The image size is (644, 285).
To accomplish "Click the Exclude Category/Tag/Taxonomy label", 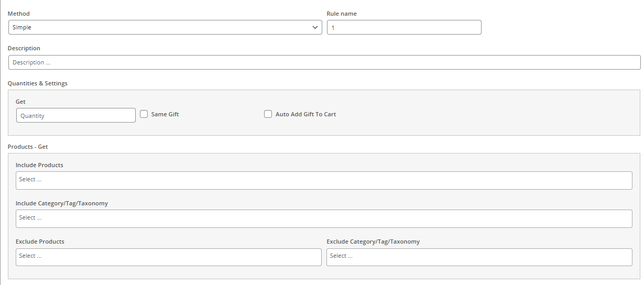I will 373,242.
